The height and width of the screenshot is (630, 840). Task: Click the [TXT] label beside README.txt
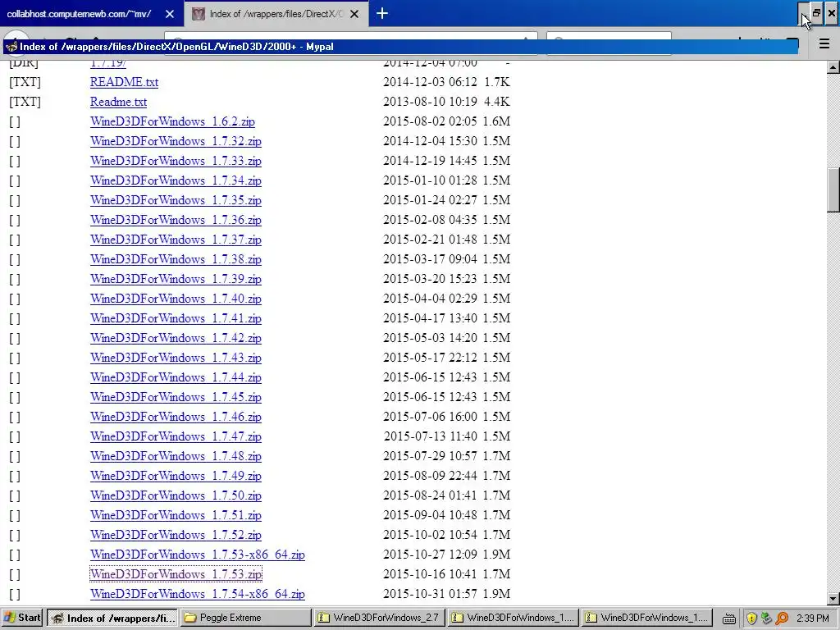click(25, 82)
